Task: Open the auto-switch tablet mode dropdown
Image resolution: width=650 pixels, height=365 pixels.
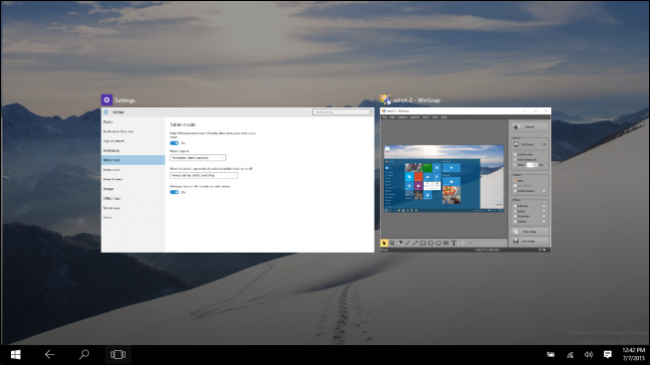Action: coord(204,175)
